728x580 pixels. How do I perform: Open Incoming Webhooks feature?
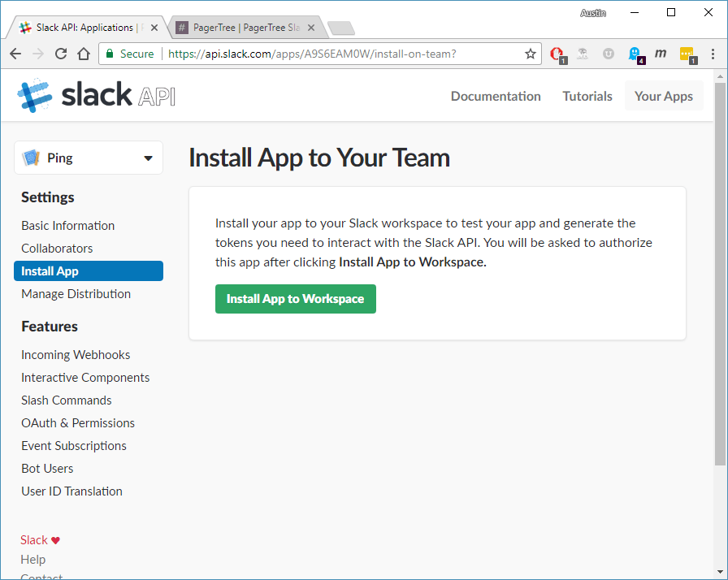pyautogui.click(x=76, y=354)
